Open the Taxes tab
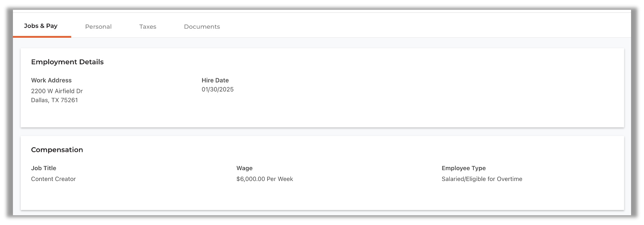The height and width of the screenshot is (225, 644). (x=148, y=27)
